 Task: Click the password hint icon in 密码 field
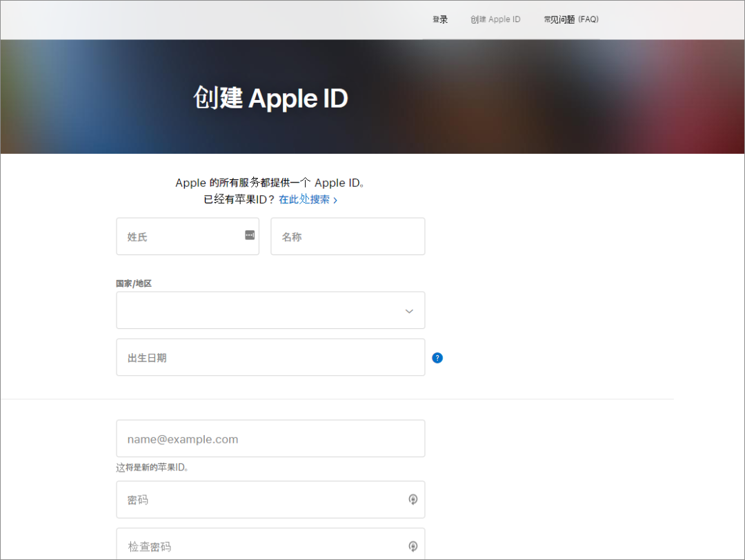coord(413,499)
